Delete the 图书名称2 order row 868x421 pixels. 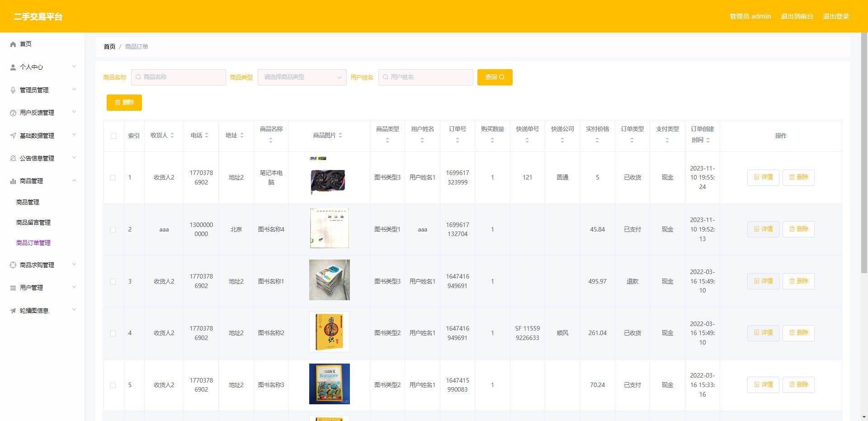click(x=798, y=333)
